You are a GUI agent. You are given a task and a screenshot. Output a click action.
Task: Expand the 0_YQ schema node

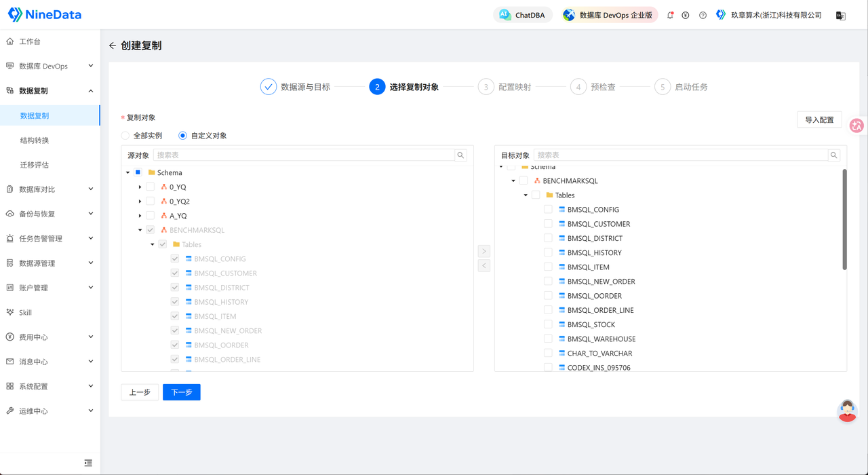(140, 187)
